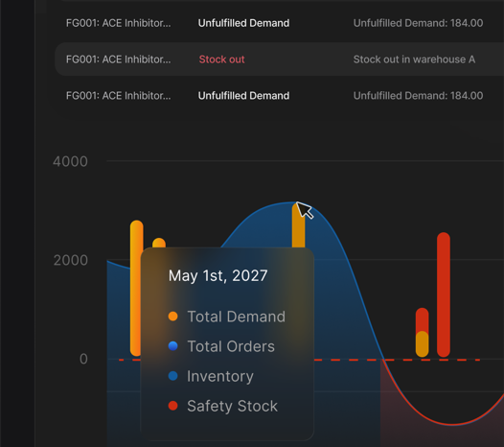Click the 4000 y-axis label
Screen dimensions: 504x447
point(70,161)
